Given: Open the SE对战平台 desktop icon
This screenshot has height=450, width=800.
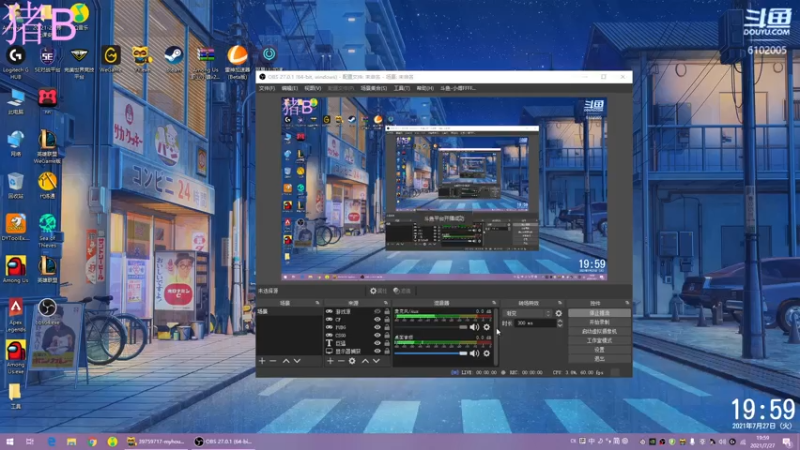Looking at the screenshot, I should [47, 60].
